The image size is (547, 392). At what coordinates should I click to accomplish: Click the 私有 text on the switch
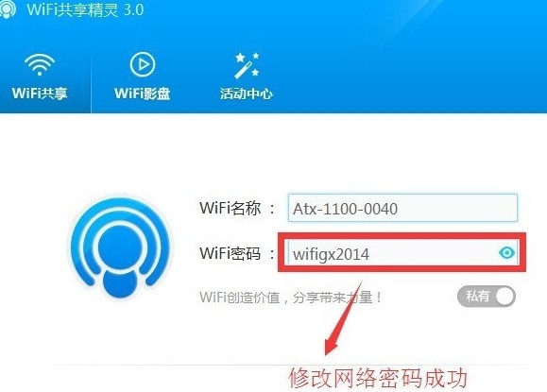click(478, 296)
